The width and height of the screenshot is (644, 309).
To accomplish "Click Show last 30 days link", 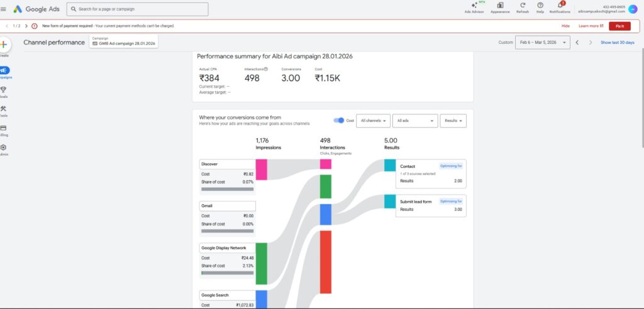I will point(617,43).
